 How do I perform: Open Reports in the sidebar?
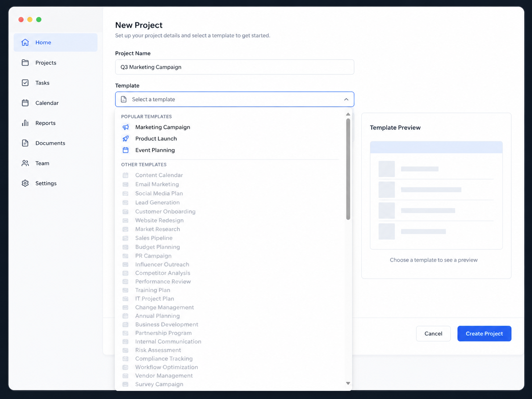[55, 123]
